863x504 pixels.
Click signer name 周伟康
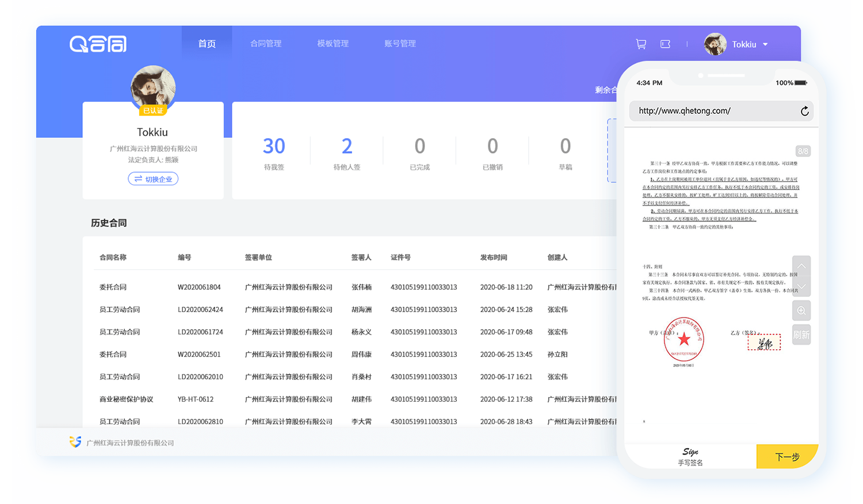point(361,354)
